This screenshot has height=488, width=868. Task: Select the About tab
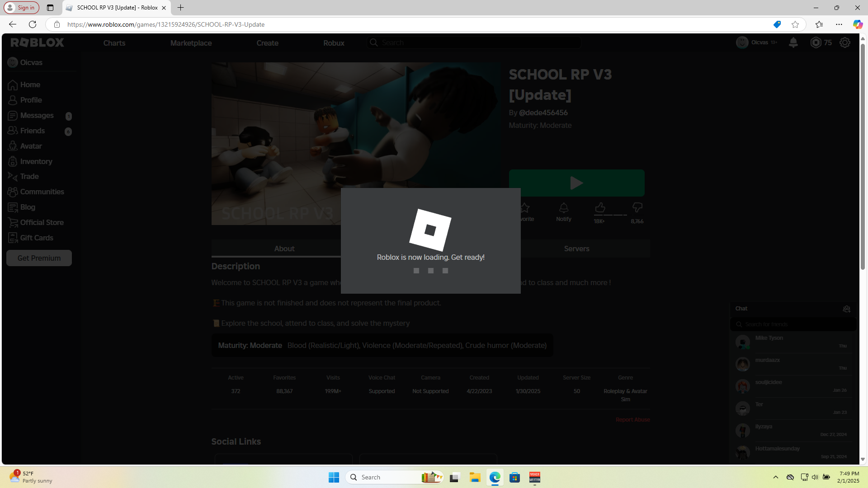pyautogui.click(x=284, y=249)
